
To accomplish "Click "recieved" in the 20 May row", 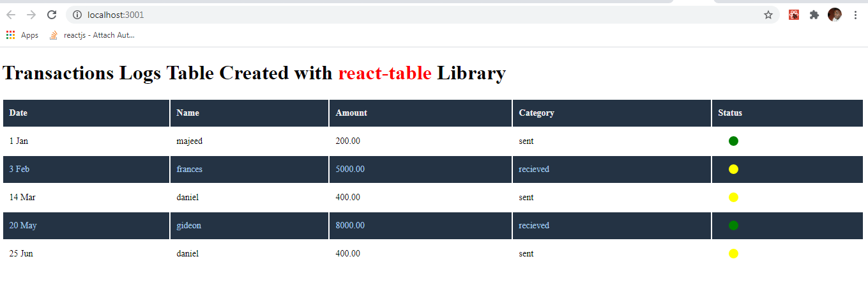I will 534,226.
